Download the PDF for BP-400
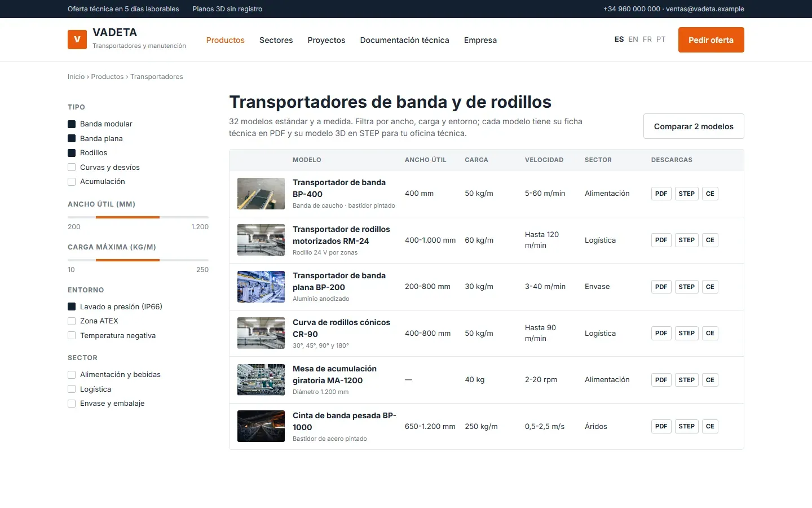 click(x=661, y=194)
